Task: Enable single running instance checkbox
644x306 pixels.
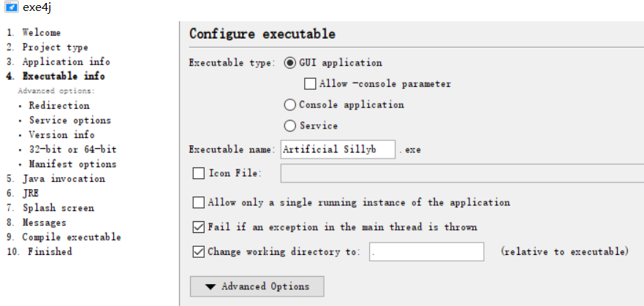Action: [x=198, y=202]
